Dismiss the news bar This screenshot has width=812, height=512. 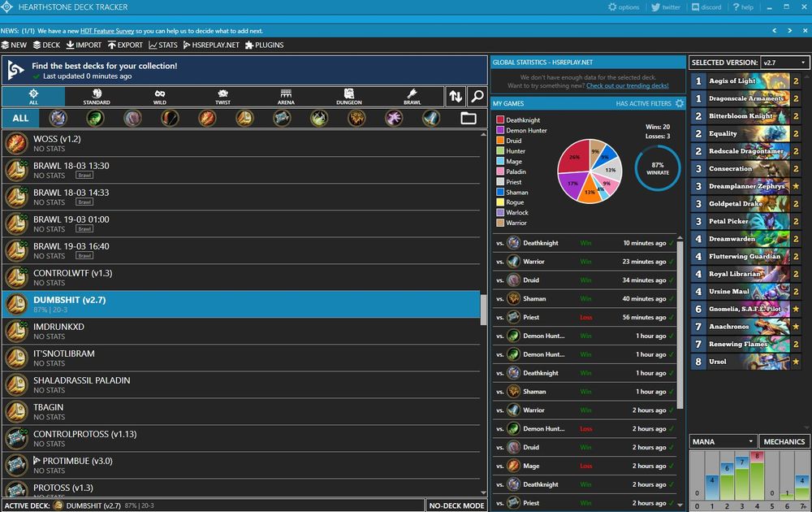pyautogui.click(x=806, y=31)
